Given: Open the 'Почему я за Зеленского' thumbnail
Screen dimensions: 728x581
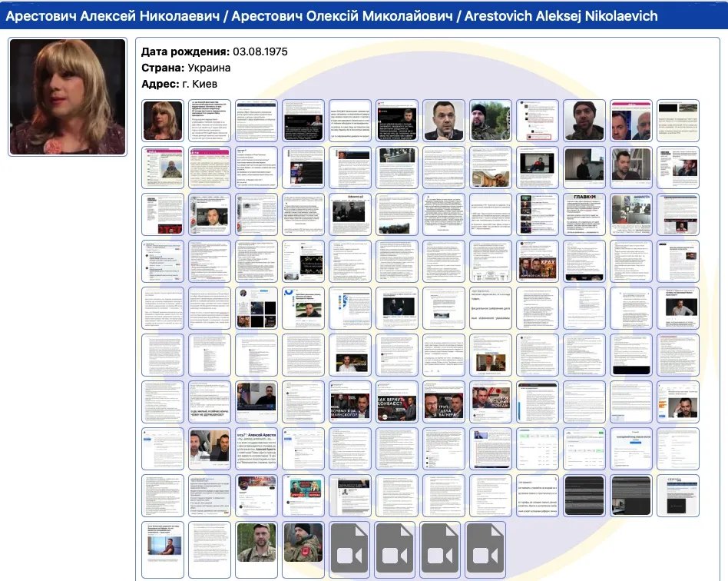Looking at the screenshot, I should coord(350,402).
